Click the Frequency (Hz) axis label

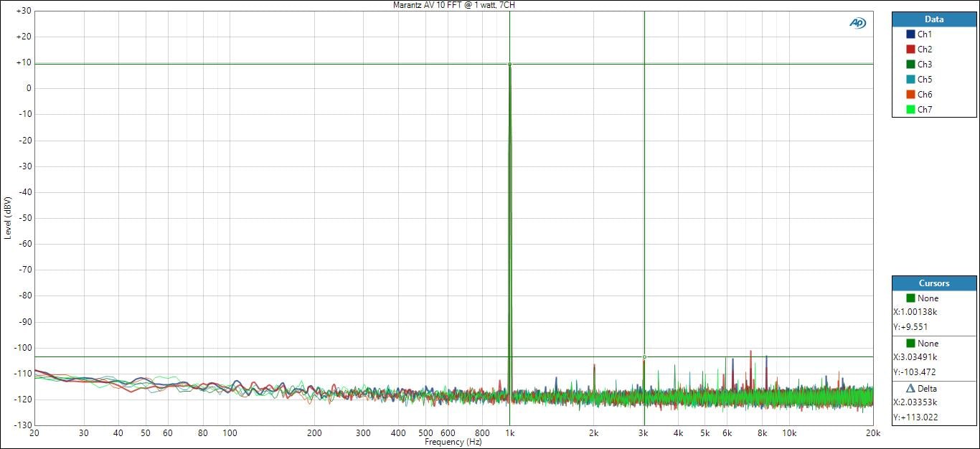(453, 443)
